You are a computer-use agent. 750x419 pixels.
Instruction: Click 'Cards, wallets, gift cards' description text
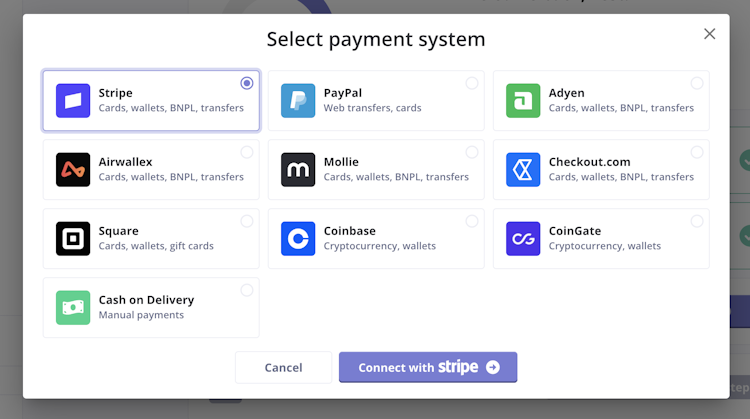click(156, 246)
